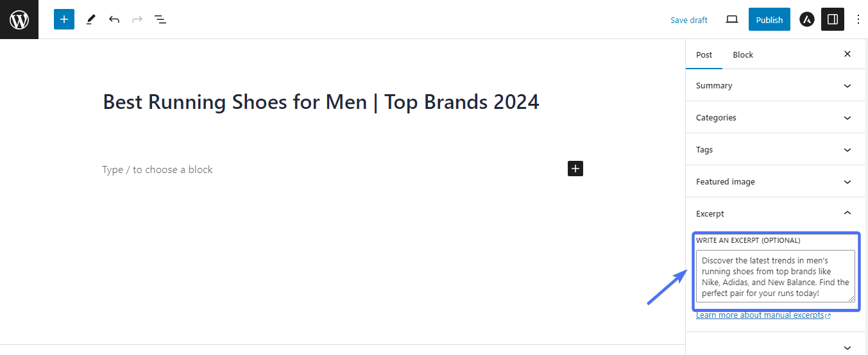The width and height of the screenshot is (868, 355).
Task: Switch to the Block tab
Action: click(x=743, y=54)
